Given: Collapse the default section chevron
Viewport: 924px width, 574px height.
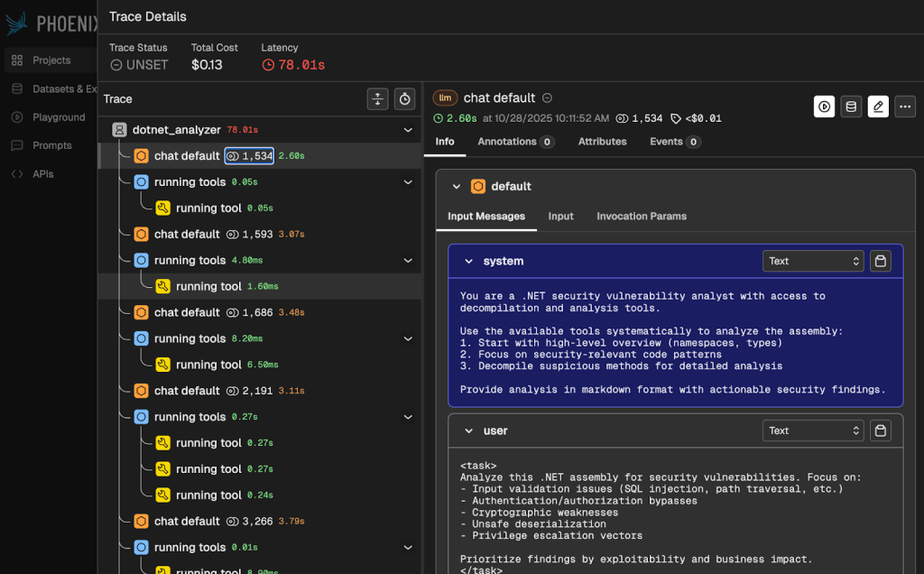Looking at the screenshot, I should (x=457, y=187).
